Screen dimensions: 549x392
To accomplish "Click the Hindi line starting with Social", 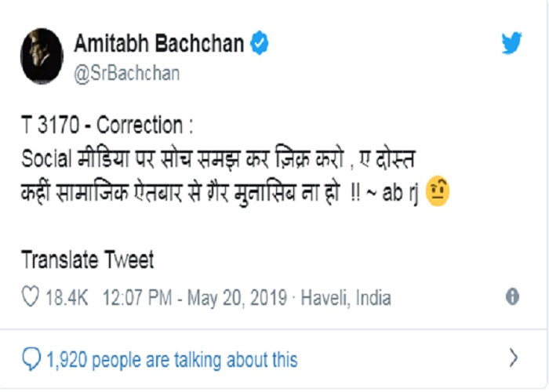I will (x=219, y=158).
